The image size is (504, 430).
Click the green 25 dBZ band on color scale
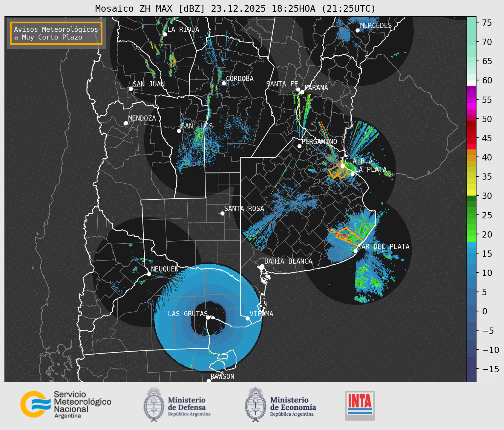click(x=471, y=215)
